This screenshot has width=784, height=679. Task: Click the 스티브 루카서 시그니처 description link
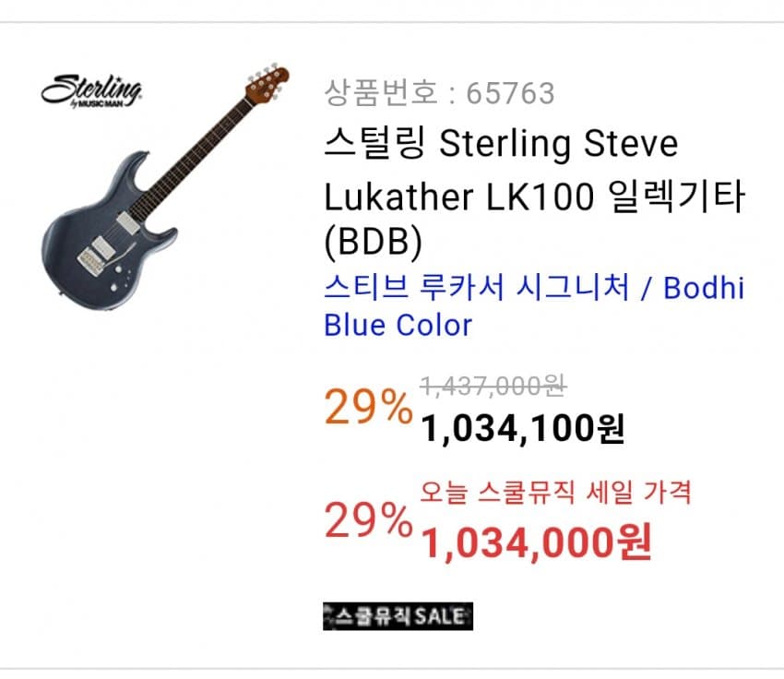pyautogui.click(x=476, y=288)
